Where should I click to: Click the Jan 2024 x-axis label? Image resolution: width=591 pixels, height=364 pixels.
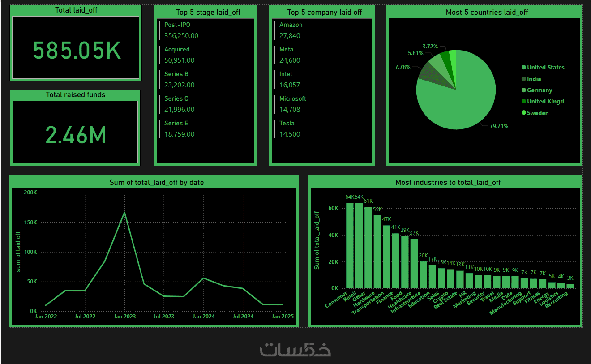pyautogui.click(x=203, y=317)
